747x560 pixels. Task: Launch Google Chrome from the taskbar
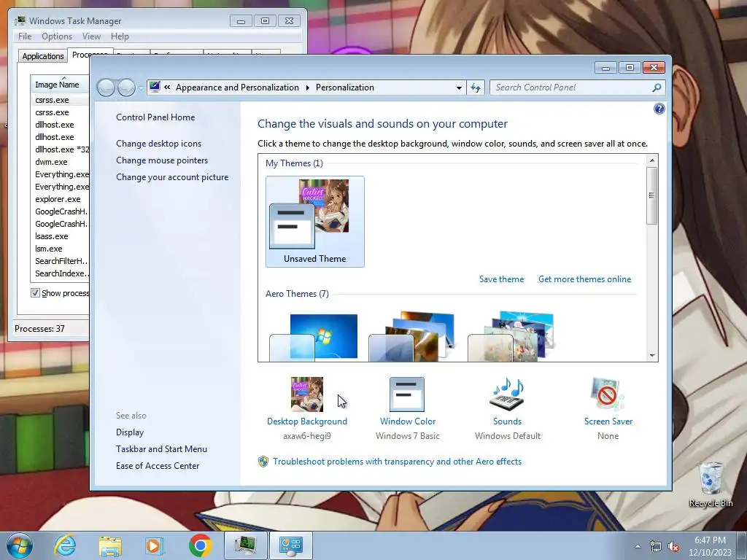pyautogui.click(x=200, y=545)
